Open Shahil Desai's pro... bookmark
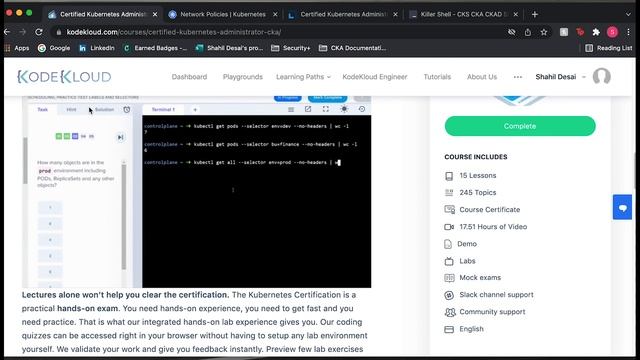The image size is (640, 360). click(229, 48)
